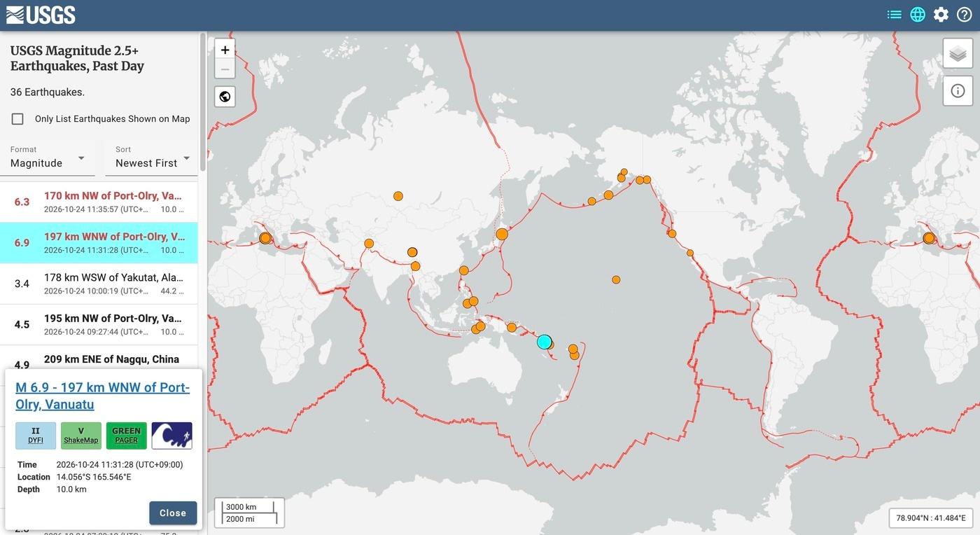Open the Sort dropdown Newest First

151,158
